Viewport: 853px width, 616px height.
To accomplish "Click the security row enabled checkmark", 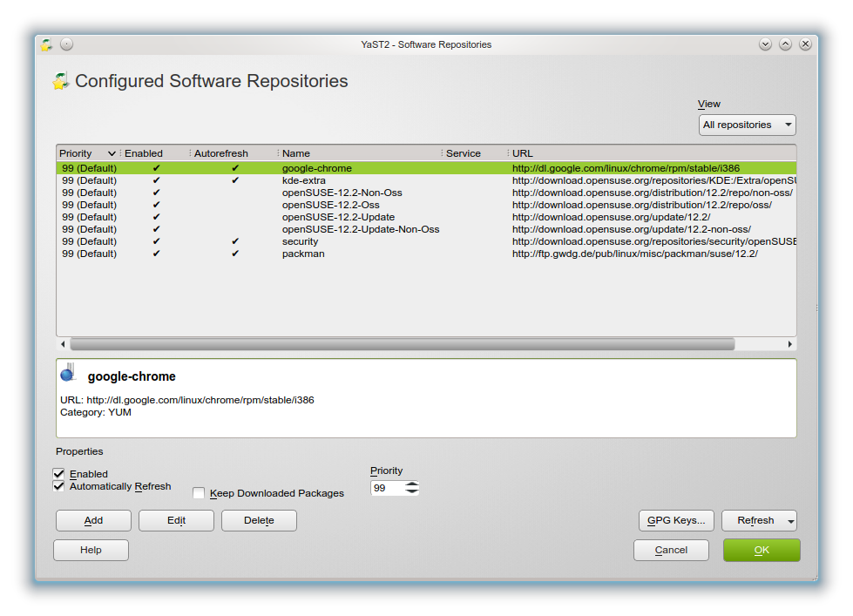I will (156, 241).
